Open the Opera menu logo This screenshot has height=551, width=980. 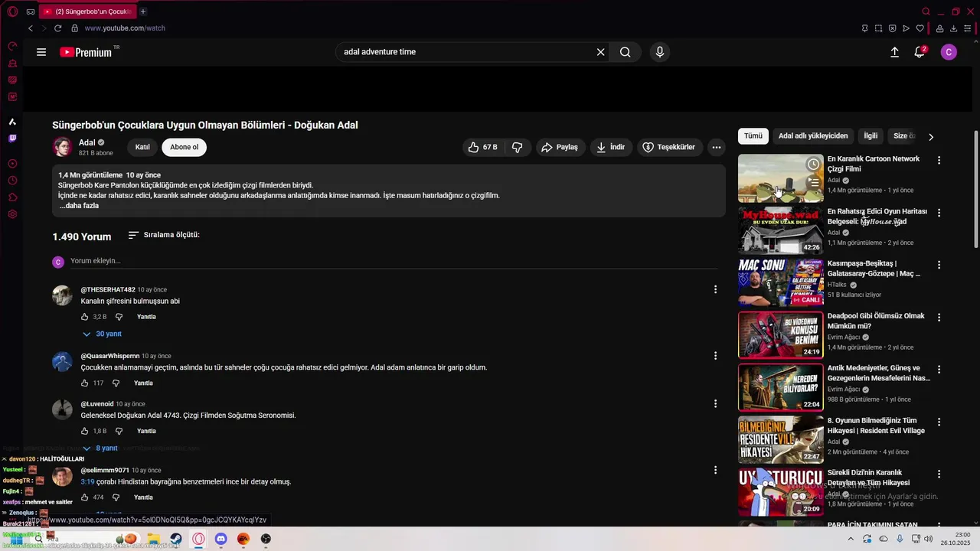[12, 11]
